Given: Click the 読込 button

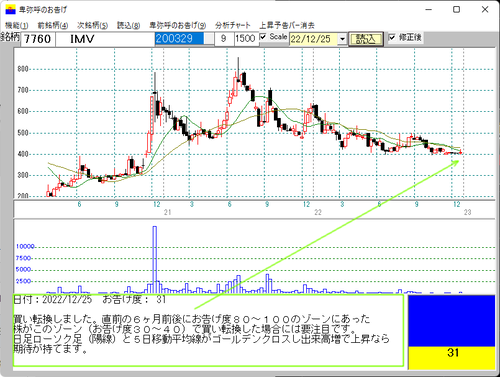Looking at the screenshot, I should [x=366, y=39].
